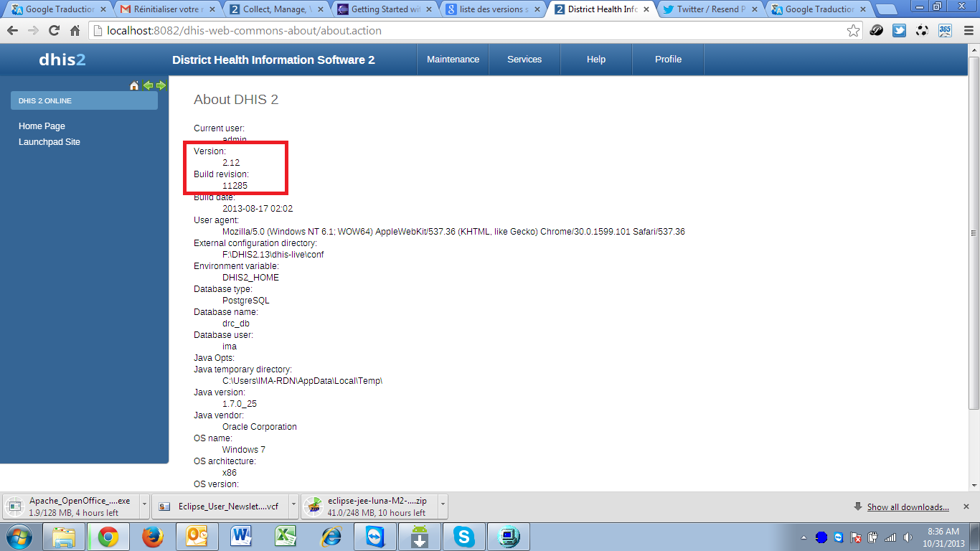
Task: Click the power plug icon in tray
Action: pos(873,537)
